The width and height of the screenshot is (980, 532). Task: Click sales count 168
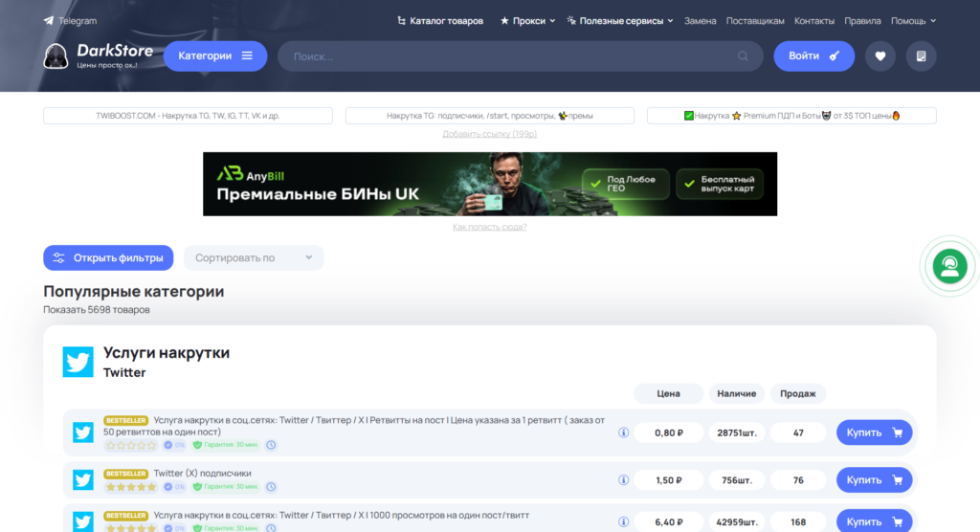(x=798, y=522)
